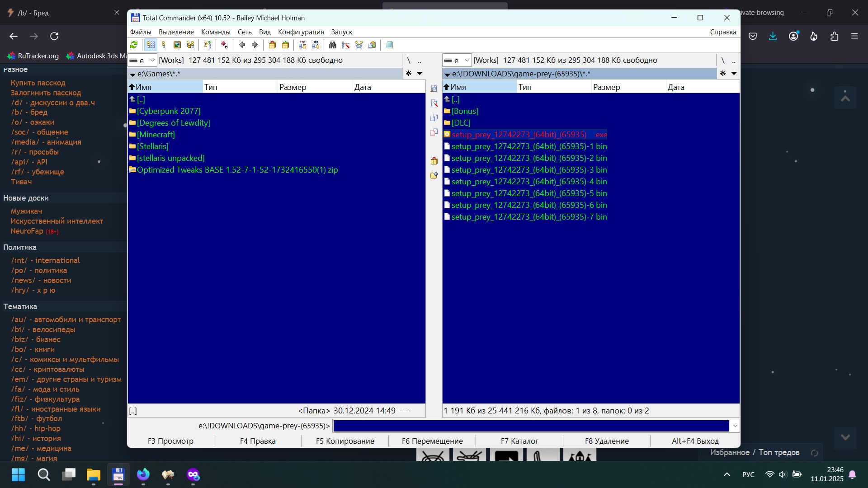Sort the left panel by the Размер column
The height and width of the screenshot is (488, 868).
click(x=315, y=87)
